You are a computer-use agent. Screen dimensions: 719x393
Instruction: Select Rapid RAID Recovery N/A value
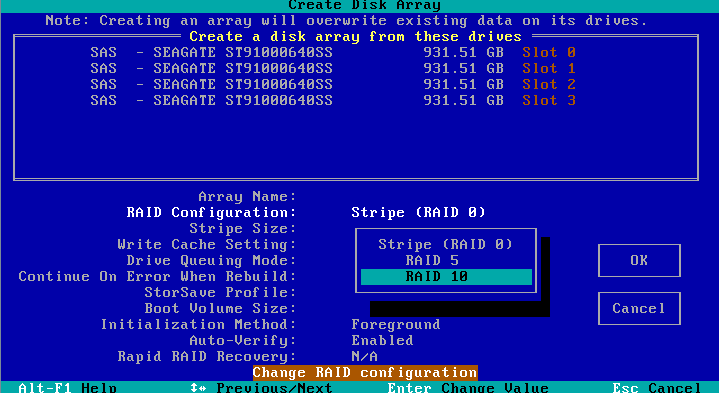point(365,356)
